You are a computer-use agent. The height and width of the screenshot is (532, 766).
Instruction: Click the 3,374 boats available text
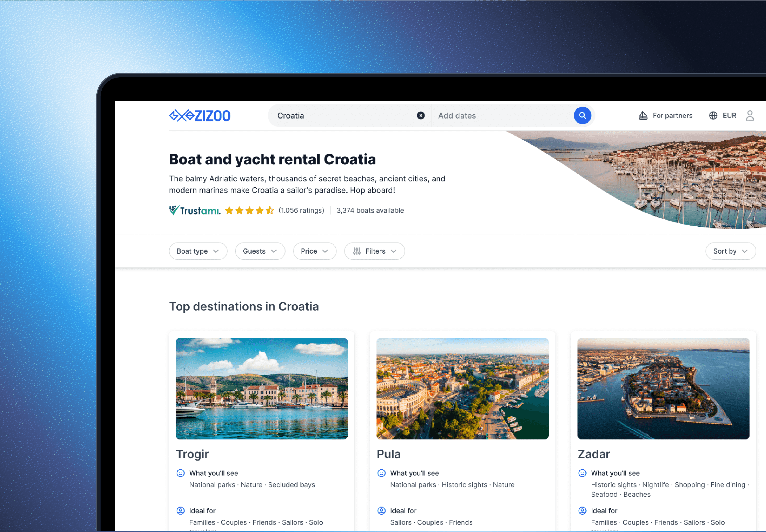click(370, 210)
